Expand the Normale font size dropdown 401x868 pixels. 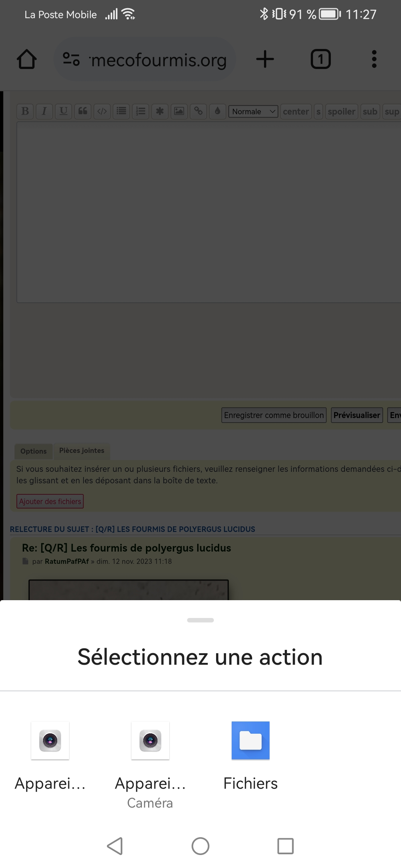pyautogui.click(x=253, y=111)
